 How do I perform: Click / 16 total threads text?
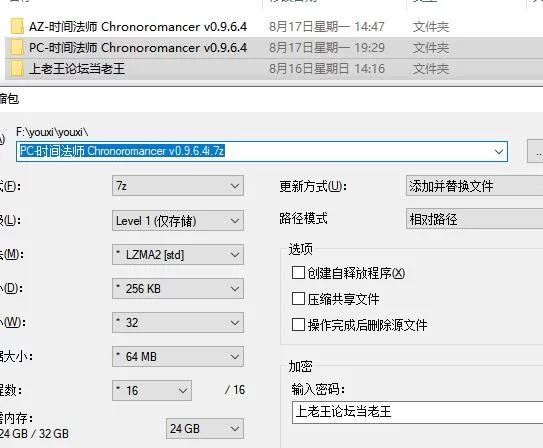coord(235,390)
